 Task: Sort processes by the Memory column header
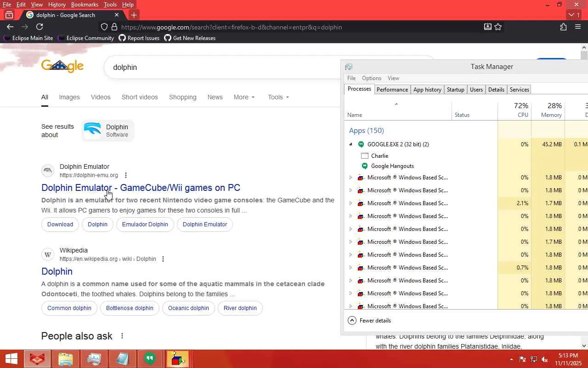pos(548,110)
